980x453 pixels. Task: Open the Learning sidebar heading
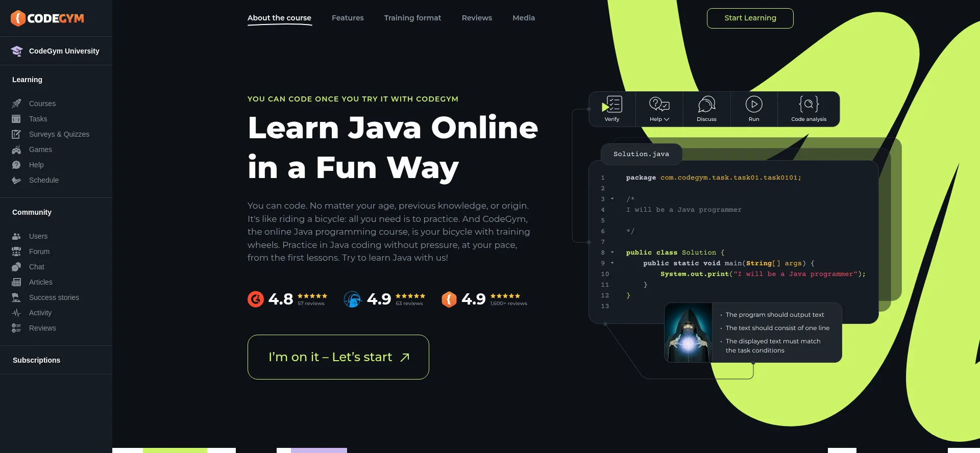click(27, 80)
